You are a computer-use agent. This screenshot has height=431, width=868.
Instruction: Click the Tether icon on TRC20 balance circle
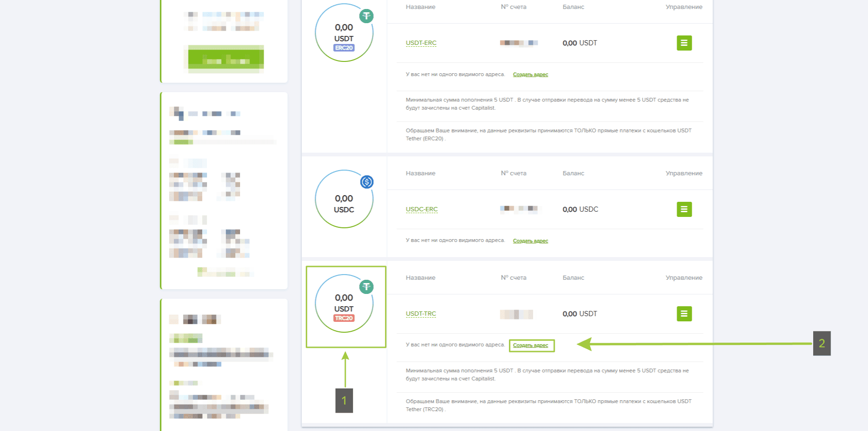367,287
